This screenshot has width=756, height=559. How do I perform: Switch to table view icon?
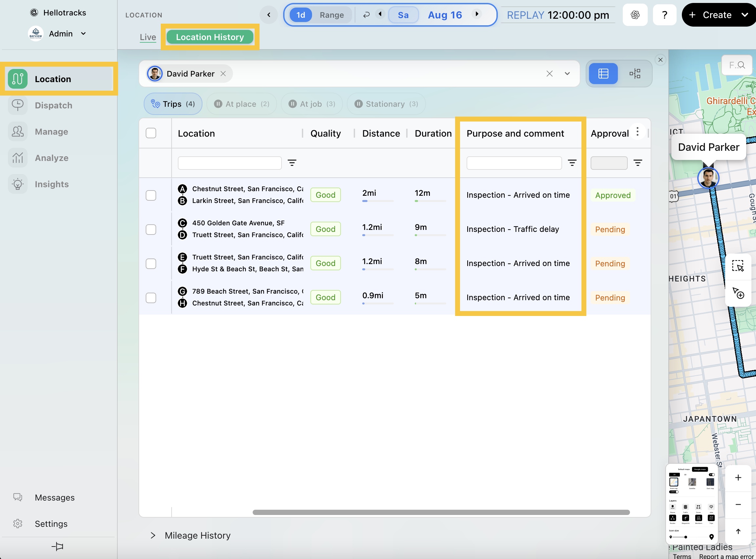[603, 74]
